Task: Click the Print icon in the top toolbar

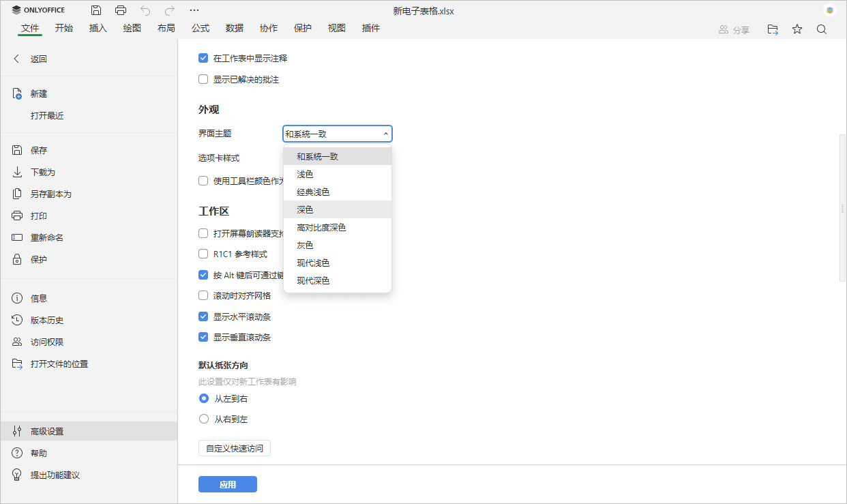Action: (121, 10)
